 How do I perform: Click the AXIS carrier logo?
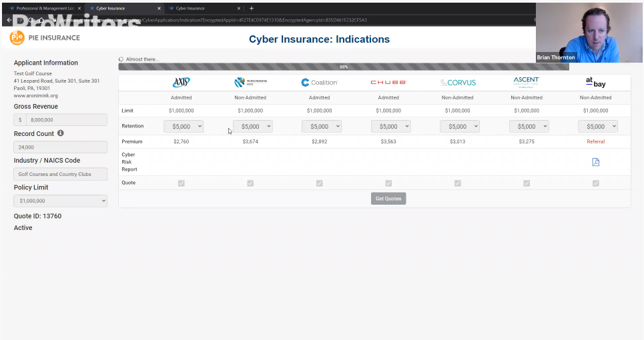coord(181,83)
